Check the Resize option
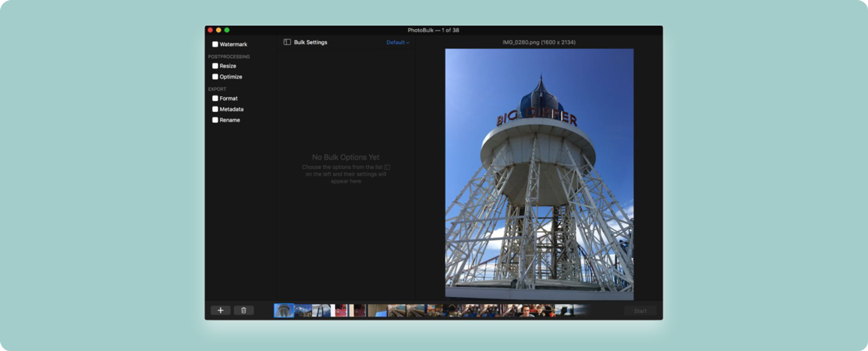The image size is (868, 351). coord(215,66)
